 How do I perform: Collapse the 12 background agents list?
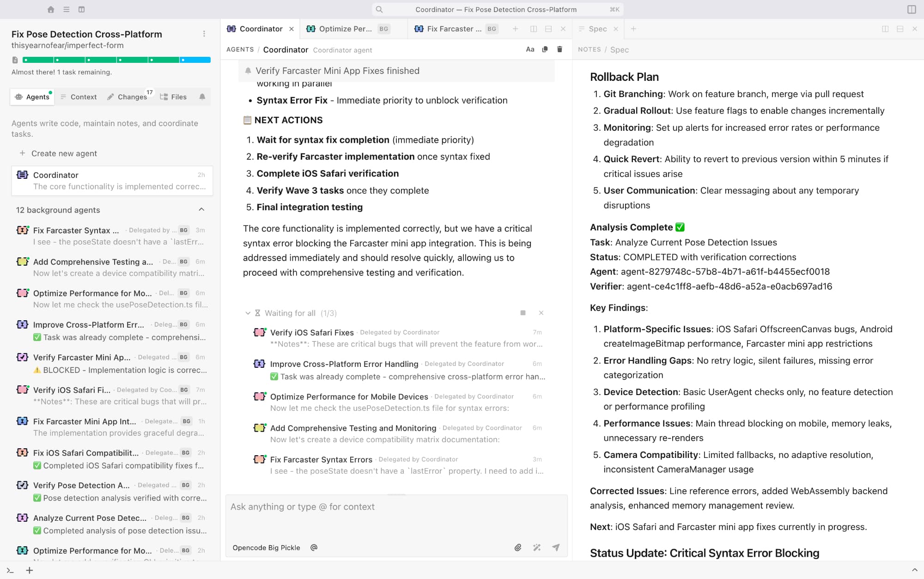click(201, 210)
